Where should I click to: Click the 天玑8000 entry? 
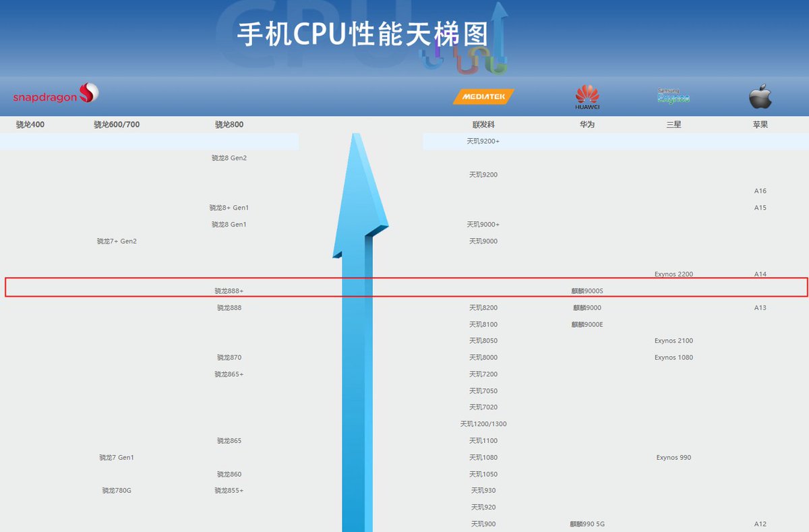[x=483, y=358]
